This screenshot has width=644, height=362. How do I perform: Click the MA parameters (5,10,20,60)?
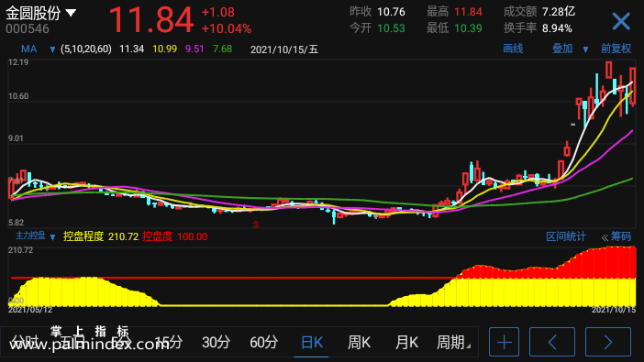(86, 49)
